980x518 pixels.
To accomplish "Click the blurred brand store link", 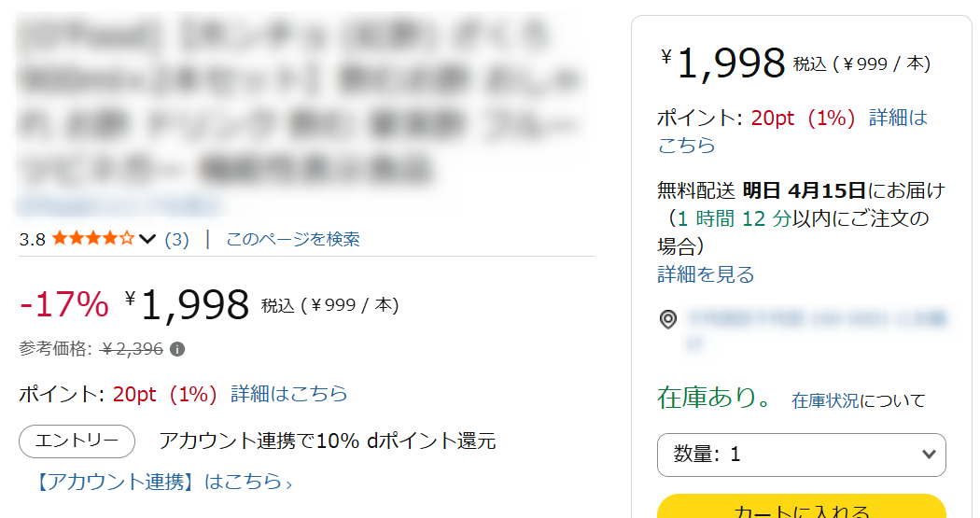I will click(119, 204).
